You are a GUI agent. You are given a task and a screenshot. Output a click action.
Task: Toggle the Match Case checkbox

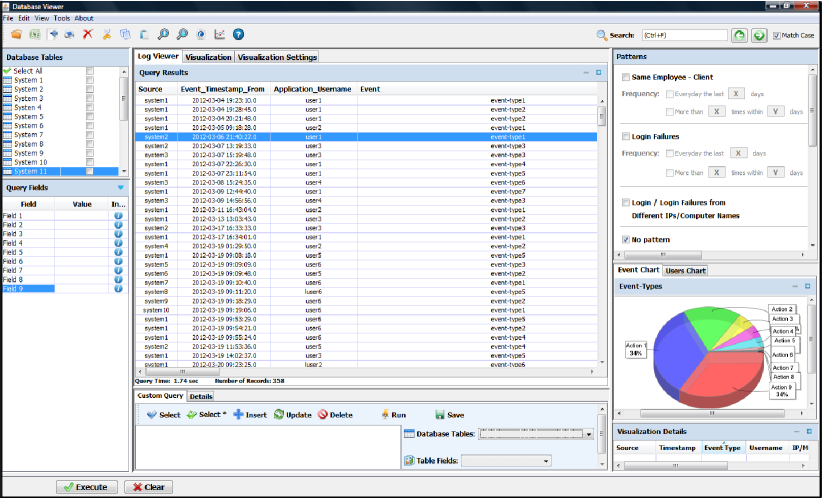pos(777,35)
